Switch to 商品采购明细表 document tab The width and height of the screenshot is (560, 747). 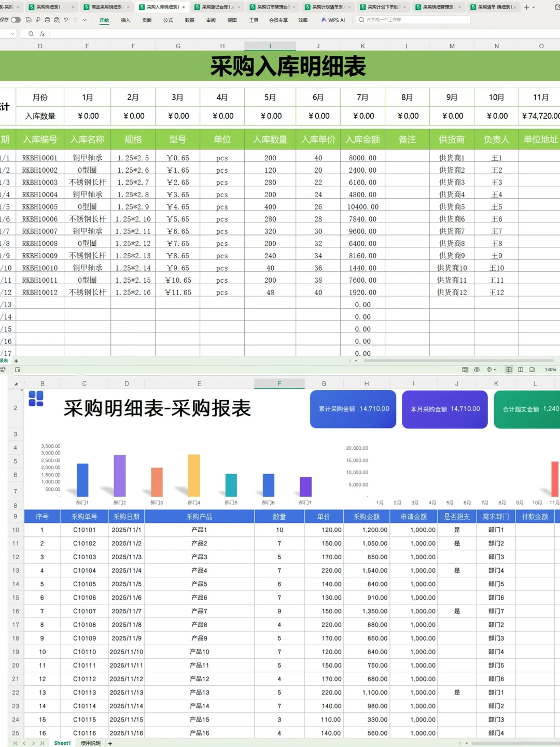[106, 7]
